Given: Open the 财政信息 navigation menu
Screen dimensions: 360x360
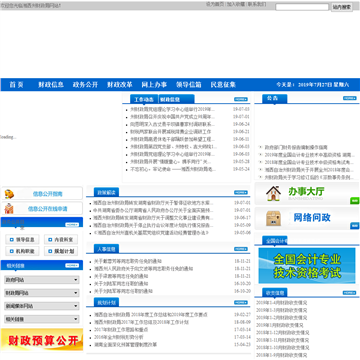Looking at the screenshot, I should point(51,85).
